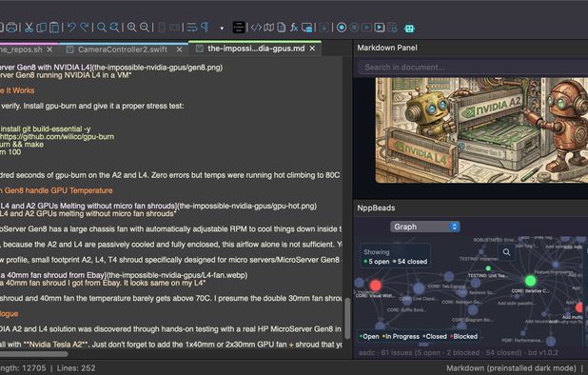588x375 pixels.
Task: Click the Copy icon in toolbar
Action: click(41, 28)
